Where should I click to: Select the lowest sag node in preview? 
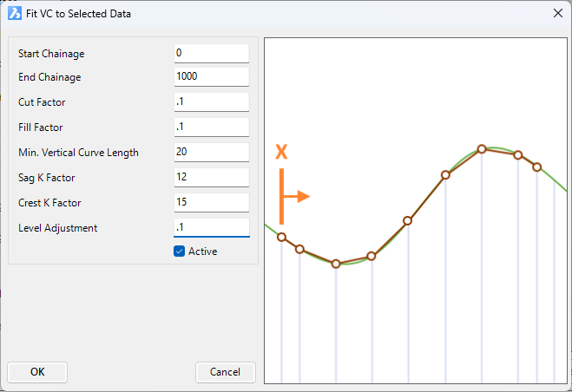(336, 264)
